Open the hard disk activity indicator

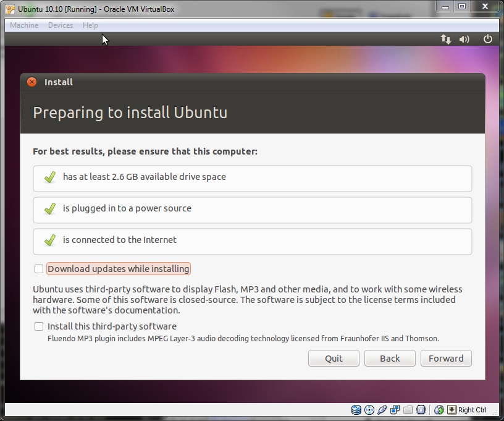(356, 409)
